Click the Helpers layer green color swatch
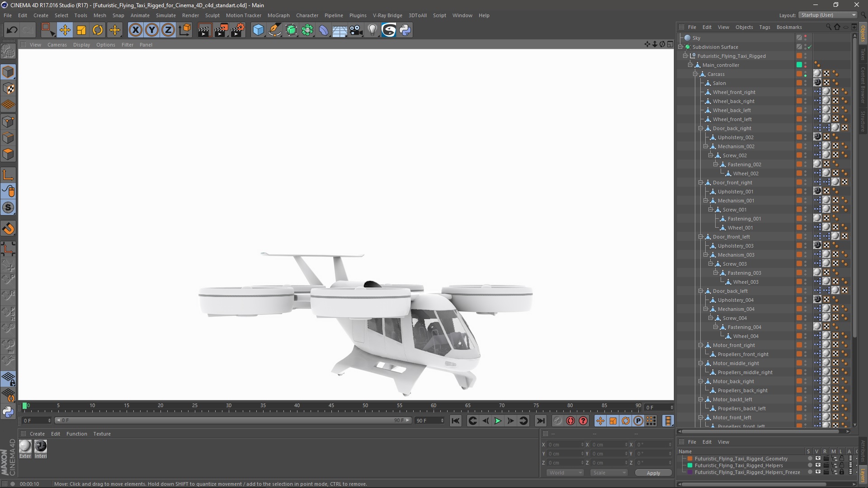 click(690, 465)
